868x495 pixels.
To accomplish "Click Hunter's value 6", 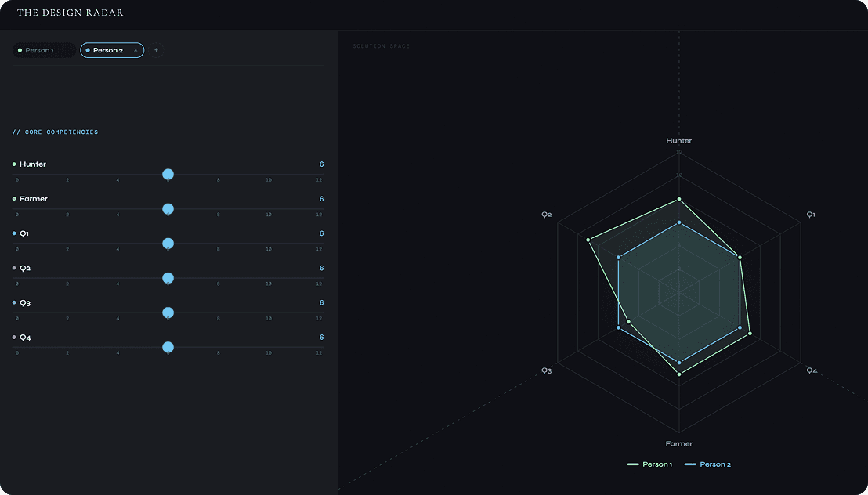I will 322,164.
